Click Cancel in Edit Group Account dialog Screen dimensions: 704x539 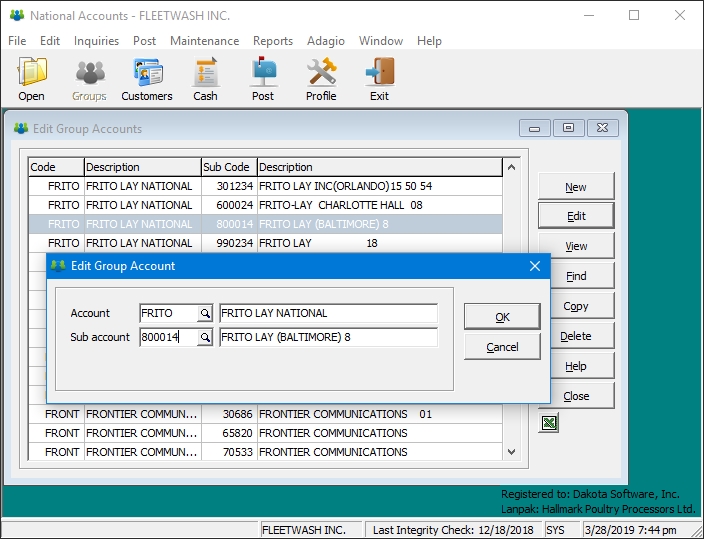[x=502, y=347]
